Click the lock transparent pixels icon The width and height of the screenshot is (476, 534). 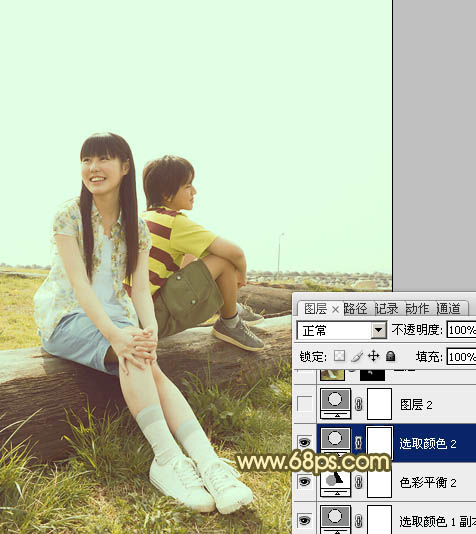click(339, 356)
